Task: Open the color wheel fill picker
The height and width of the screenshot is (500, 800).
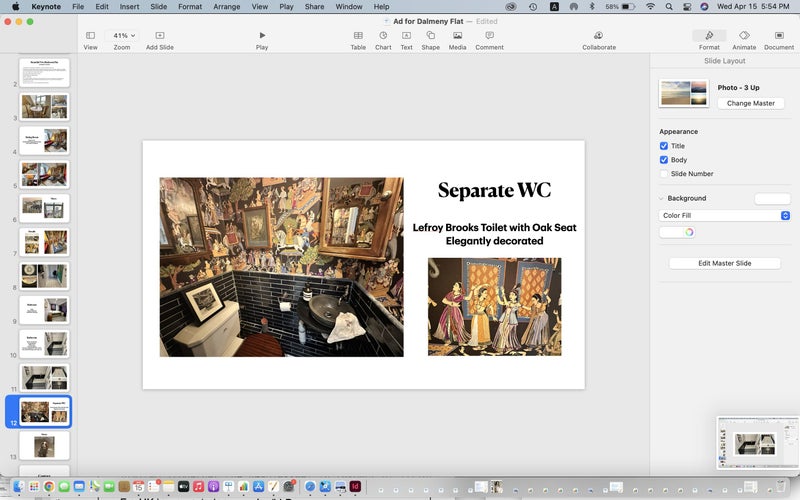Action: click(x=689, y=232)
